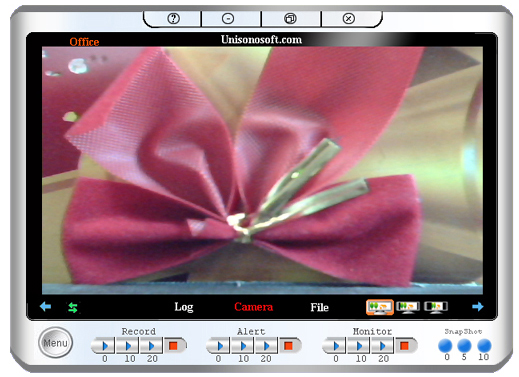Start Monitor with 0 delay
This screenshot has height=377, width=519.
(335, 346)
